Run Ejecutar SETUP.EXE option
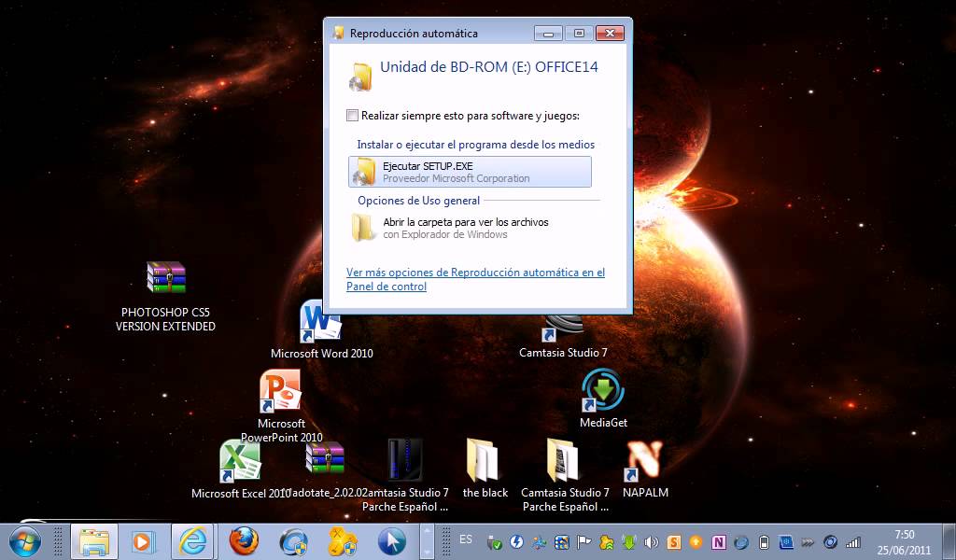This screenshot has width=956, height=560. click(x=470, y=172)
